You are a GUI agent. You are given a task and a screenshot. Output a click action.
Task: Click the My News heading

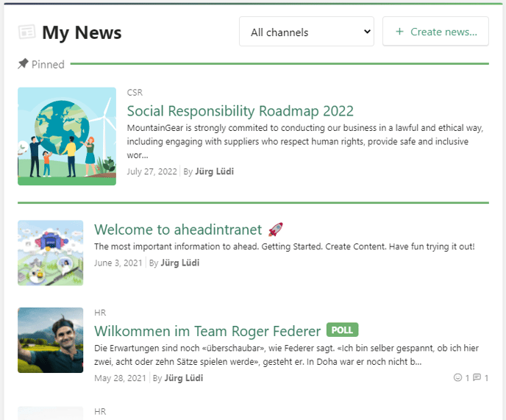coord(82,32)
